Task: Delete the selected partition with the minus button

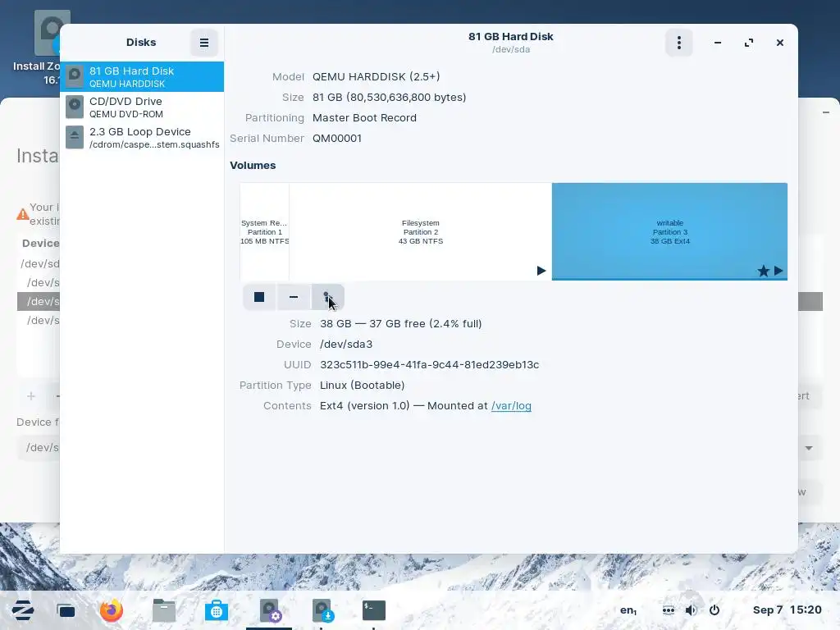Action: pos(294,297)
